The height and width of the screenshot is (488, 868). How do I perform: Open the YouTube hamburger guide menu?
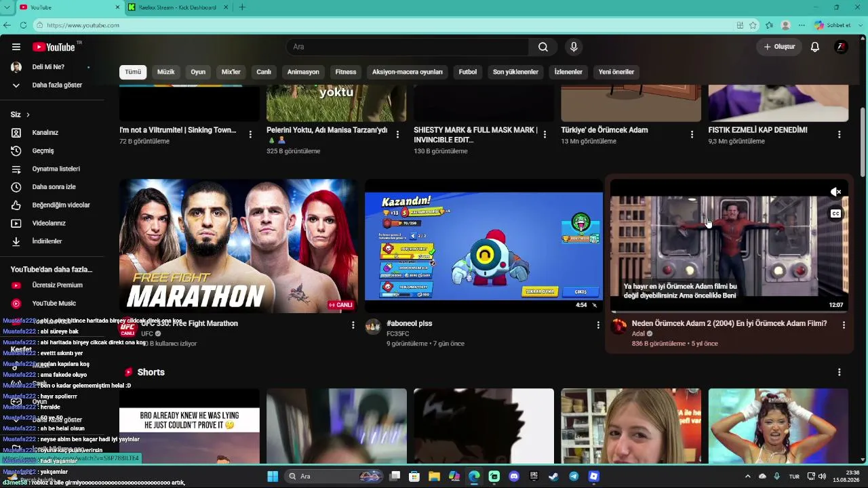click(x=16, y=47)
